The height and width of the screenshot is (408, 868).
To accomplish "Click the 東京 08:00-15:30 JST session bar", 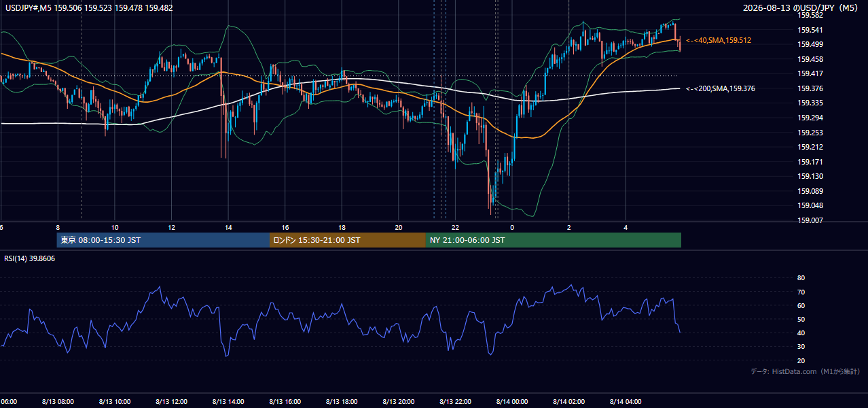I will pyautogui.click(x=163, y=240).
